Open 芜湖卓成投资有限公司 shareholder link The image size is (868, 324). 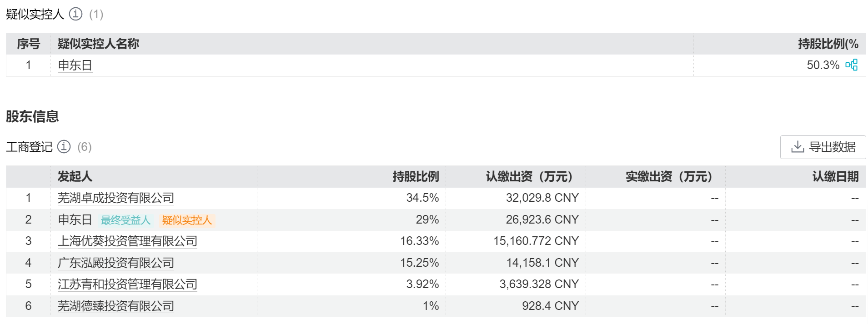click(x=116, y=198)
